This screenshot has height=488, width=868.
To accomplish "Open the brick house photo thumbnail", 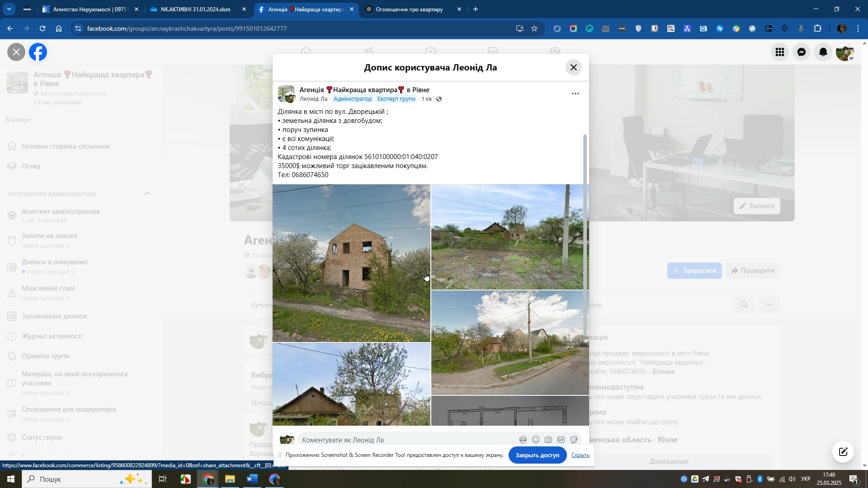I will (351, 263).
